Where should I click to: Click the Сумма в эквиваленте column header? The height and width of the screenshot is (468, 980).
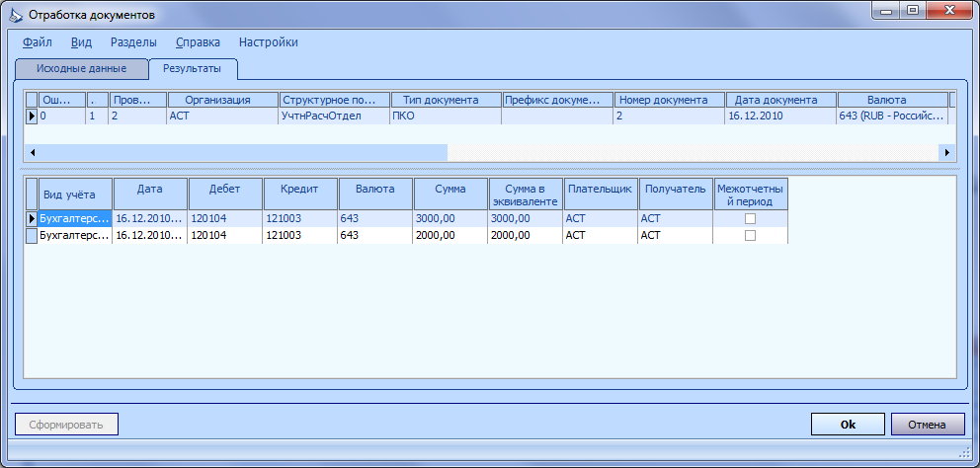pos(525,195)
